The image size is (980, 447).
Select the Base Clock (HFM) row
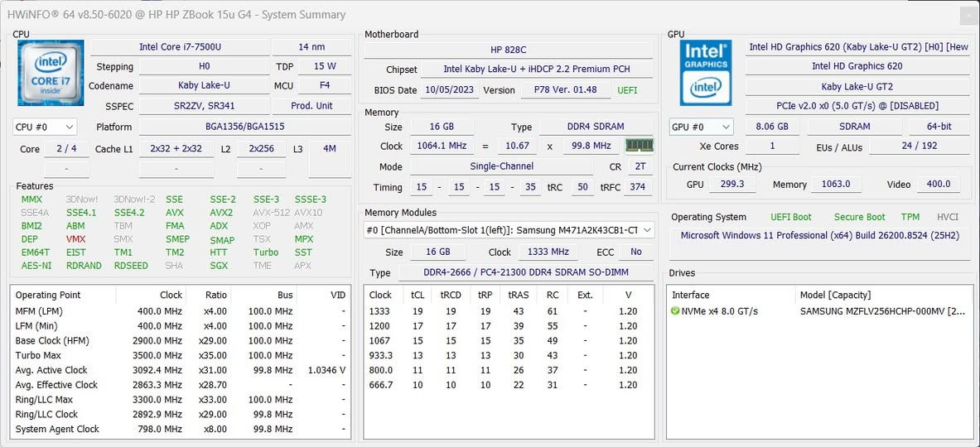pyautogui.click(x=180, y=340)
